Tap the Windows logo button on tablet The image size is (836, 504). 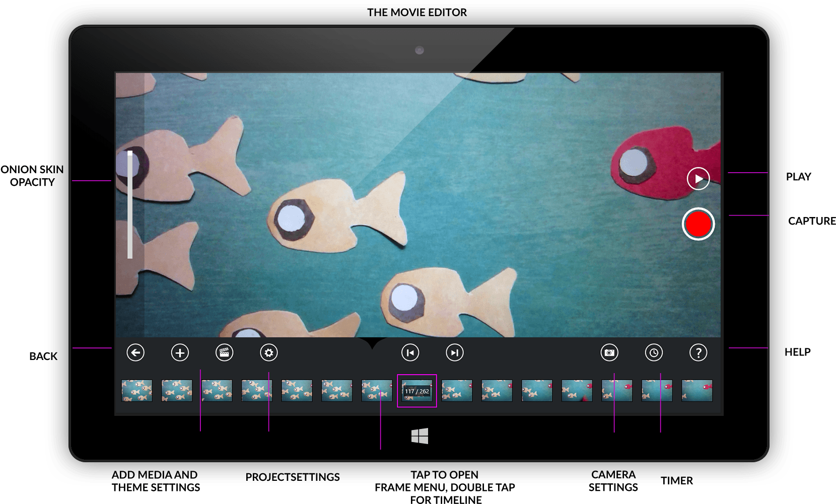click(x=420, y=436)
